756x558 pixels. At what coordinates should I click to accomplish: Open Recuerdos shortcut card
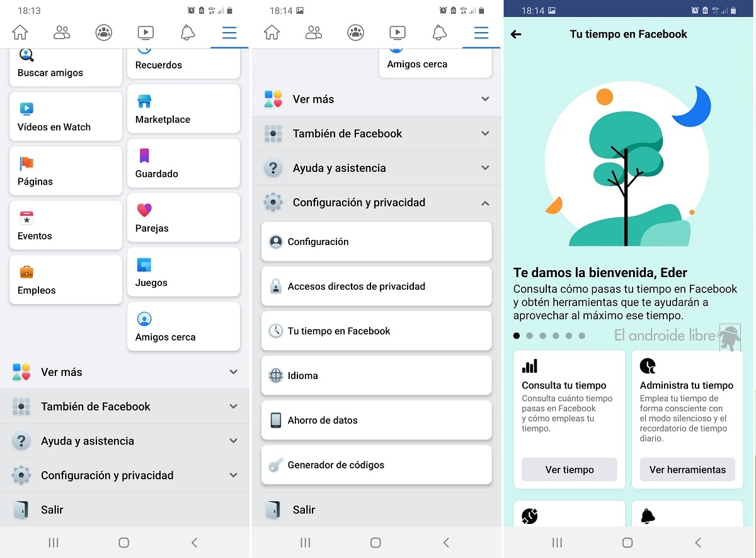tap(183, 64)
